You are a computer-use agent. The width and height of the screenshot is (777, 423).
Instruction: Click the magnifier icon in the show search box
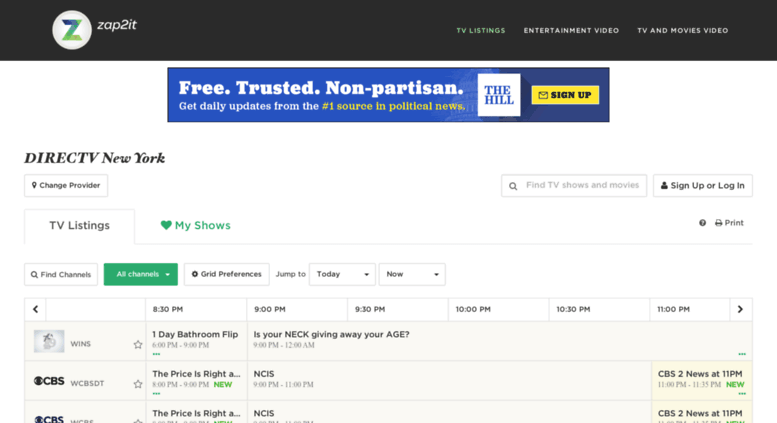click(513, 186)
